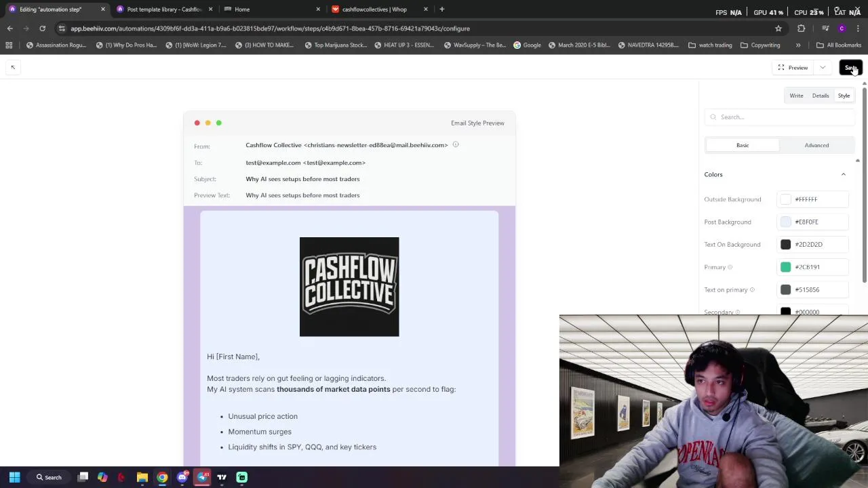Click the email Subject line text
The height and width of the screenshot is (488, 868).
click(x=302, y=179)
